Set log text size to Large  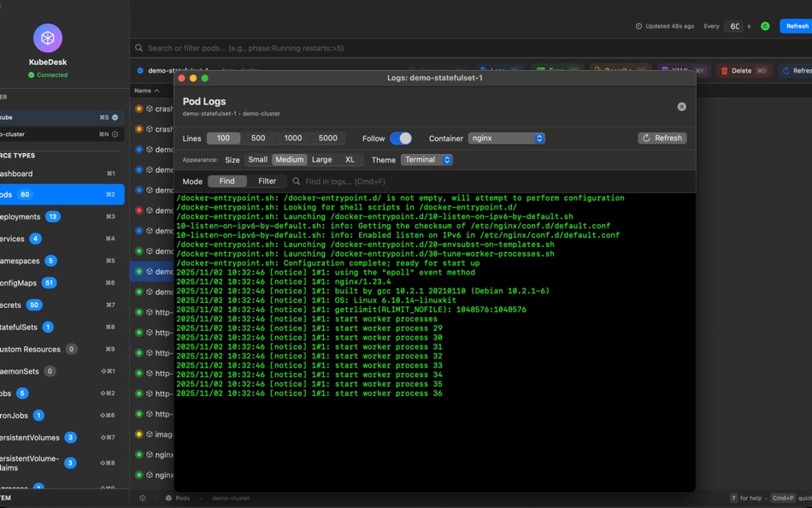pyautogui.click(x=321, y=160)
